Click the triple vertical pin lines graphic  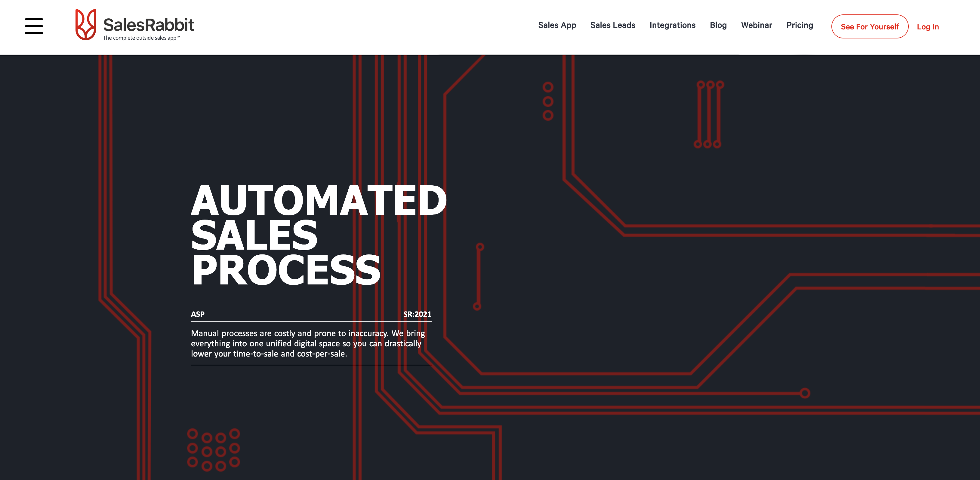click(x=709, y=114)
